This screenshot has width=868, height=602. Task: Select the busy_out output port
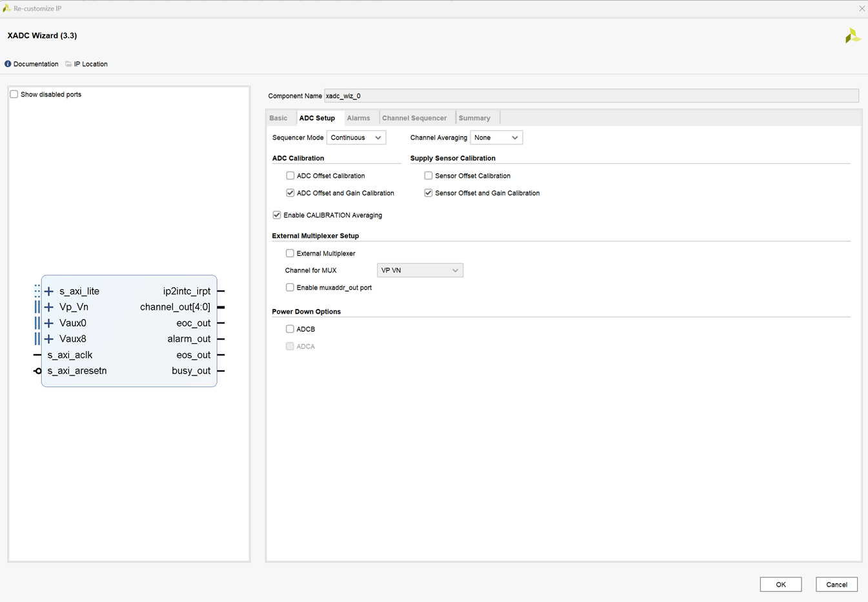[191, 371]
